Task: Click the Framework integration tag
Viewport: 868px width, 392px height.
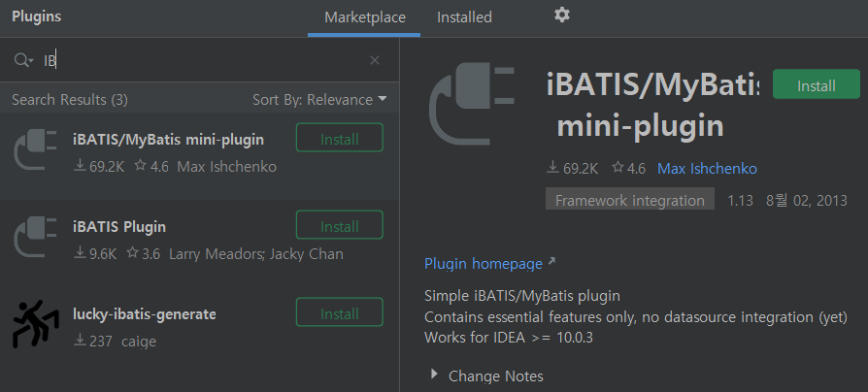Action: 630,200
